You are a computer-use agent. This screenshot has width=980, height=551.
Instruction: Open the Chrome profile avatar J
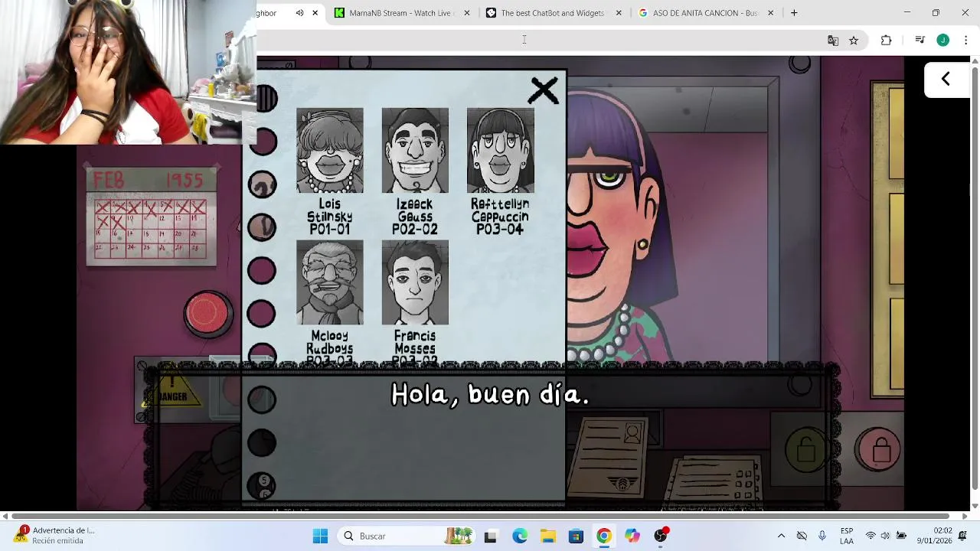pyautogui.click(x=943, y=41)
